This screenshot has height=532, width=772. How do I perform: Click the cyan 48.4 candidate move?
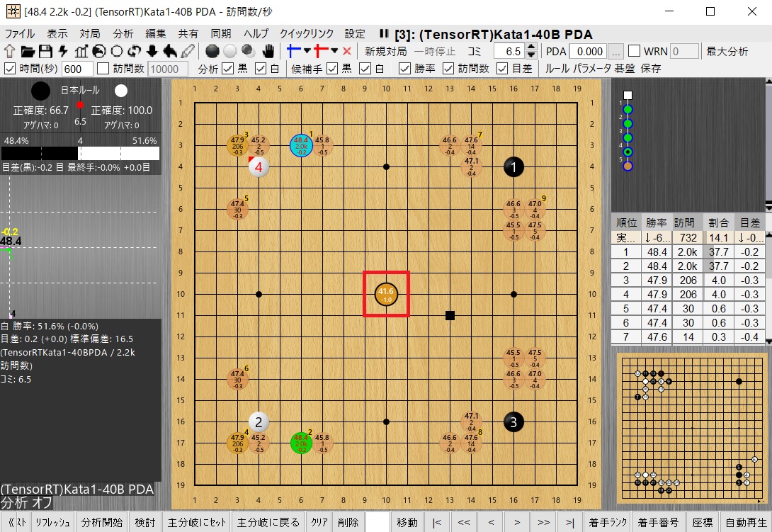[x=301, y=146]
